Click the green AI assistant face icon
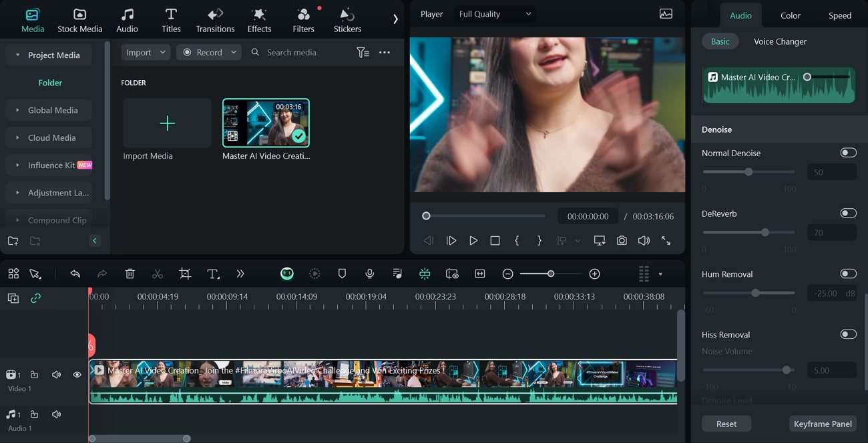 click(287, 274)
